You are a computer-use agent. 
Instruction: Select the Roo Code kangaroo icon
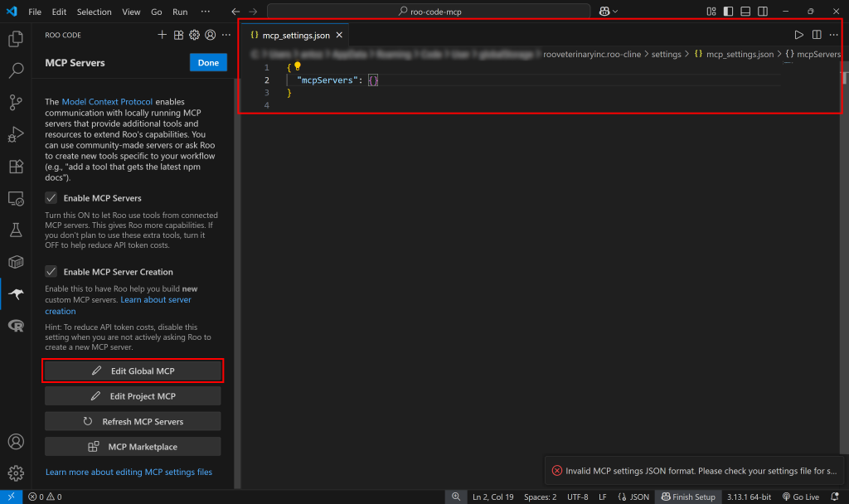coord(17,293)
